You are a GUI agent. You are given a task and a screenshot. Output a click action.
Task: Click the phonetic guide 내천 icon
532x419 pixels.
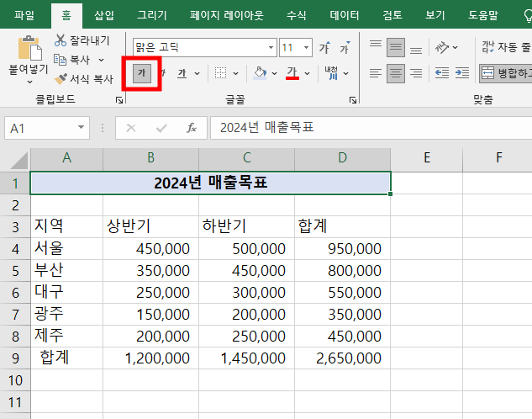(x=331, y=73)
